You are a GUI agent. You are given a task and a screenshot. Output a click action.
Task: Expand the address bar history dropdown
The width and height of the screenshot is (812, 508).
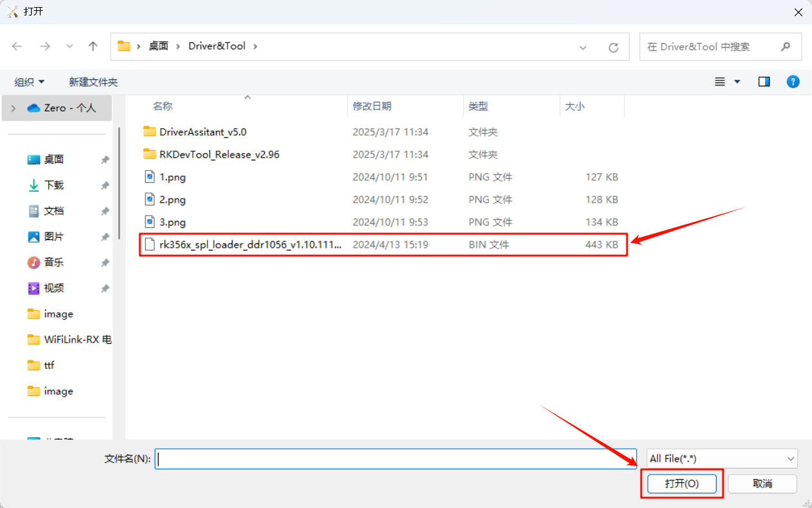coord(583,47)
